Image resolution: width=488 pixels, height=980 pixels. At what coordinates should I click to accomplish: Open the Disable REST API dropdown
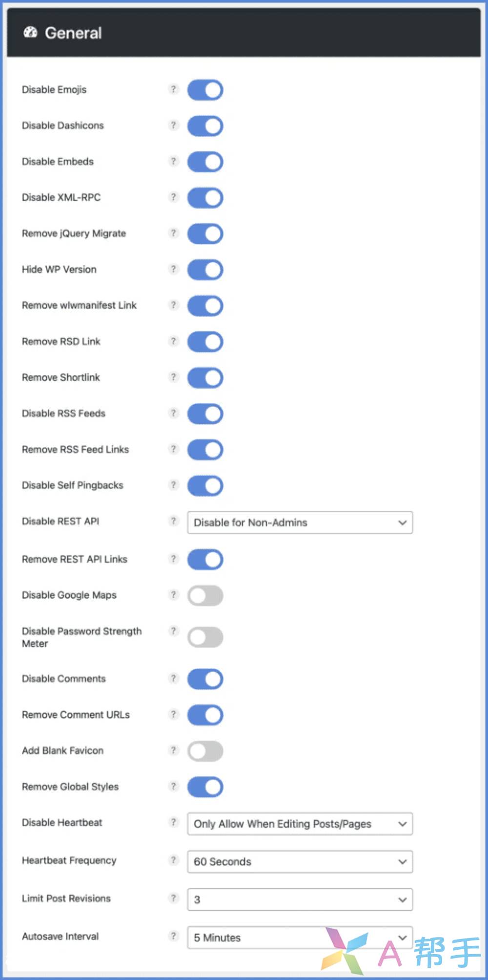coord(300,522)
